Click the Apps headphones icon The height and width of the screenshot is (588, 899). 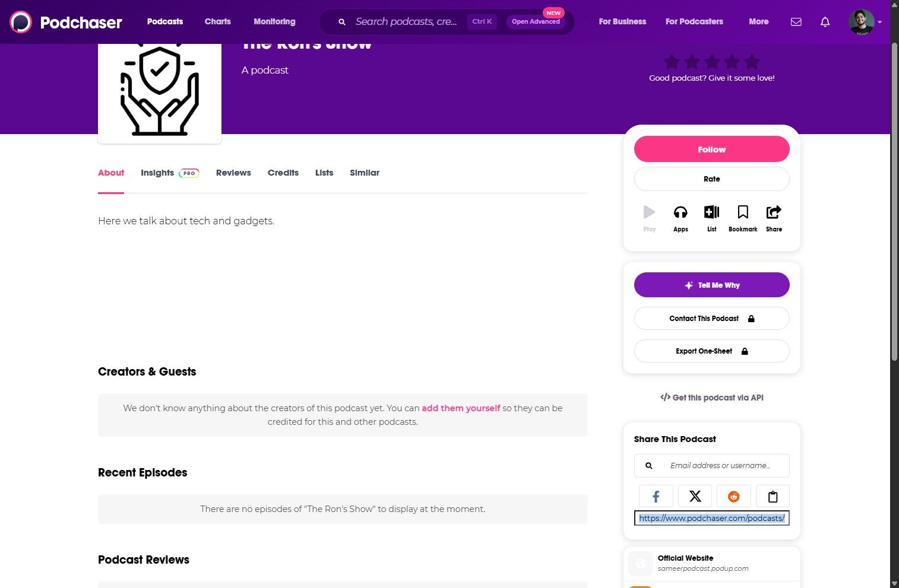(680, 213)
